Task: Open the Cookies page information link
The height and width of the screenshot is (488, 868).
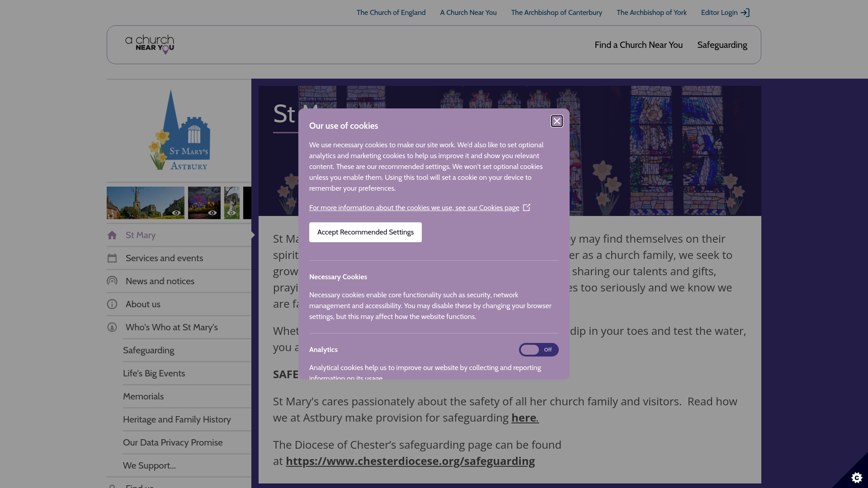Action: (414, 208)
